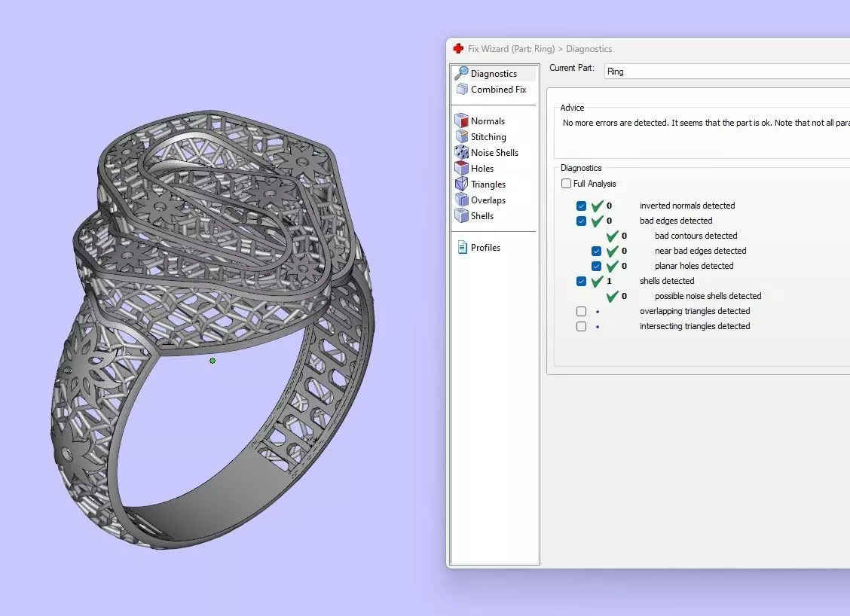Click the Normals cube icon

[x=461, y=120]
